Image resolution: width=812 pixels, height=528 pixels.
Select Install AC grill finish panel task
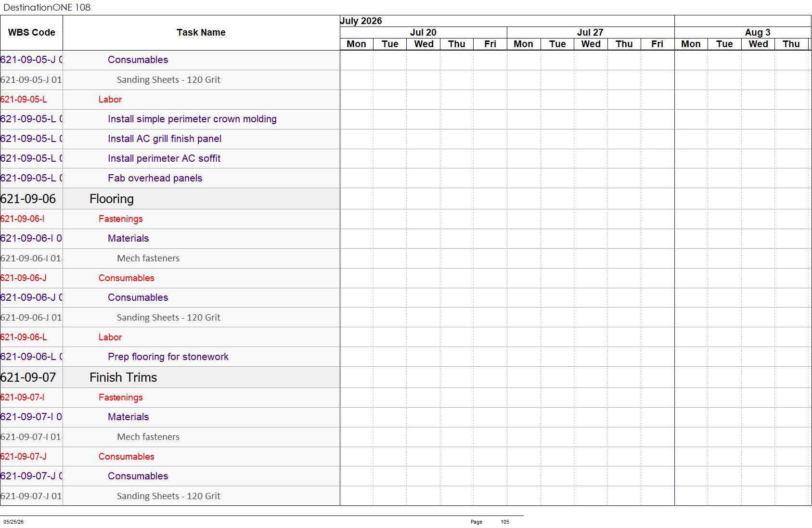(x=165, y=139)
